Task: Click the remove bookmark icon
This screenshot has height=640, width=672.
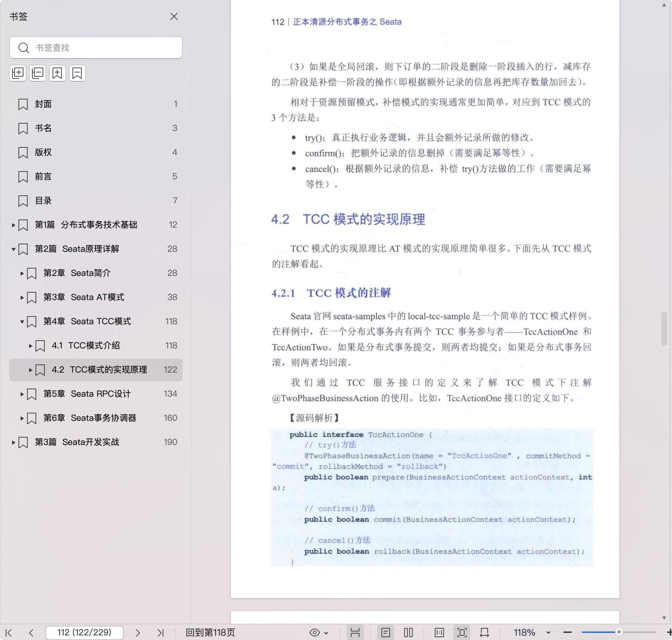Action: tap(77, 73)
